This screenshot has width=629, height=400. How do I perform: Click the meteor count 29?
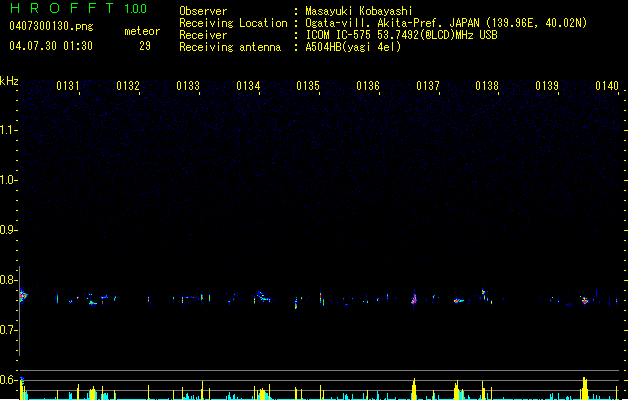145,46
